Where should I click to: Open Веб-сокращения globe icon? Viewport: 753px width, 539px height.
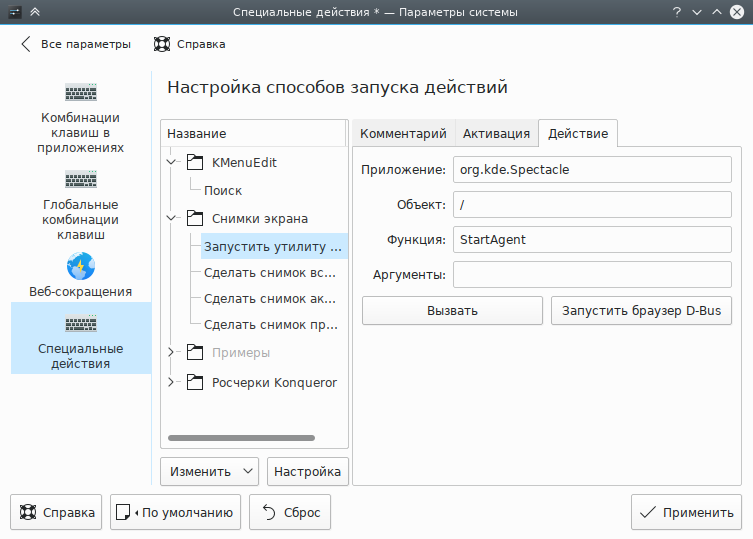[81, 267]
